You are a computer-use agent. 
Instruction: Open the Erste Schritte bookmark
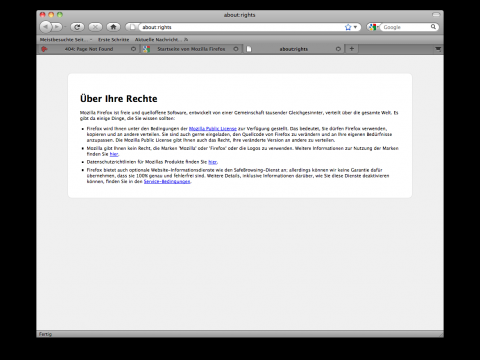pyautogui.click(x=113, y=40)
